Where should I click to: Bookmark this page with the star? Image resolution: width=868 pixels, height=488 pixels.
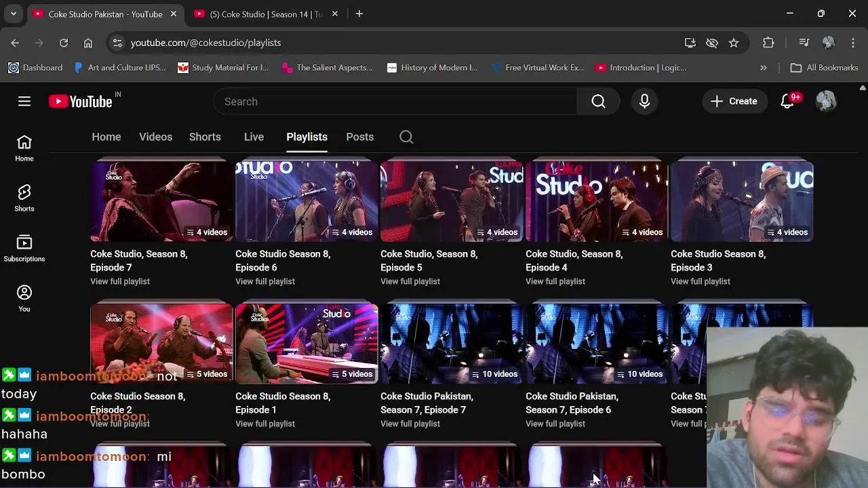734,43
